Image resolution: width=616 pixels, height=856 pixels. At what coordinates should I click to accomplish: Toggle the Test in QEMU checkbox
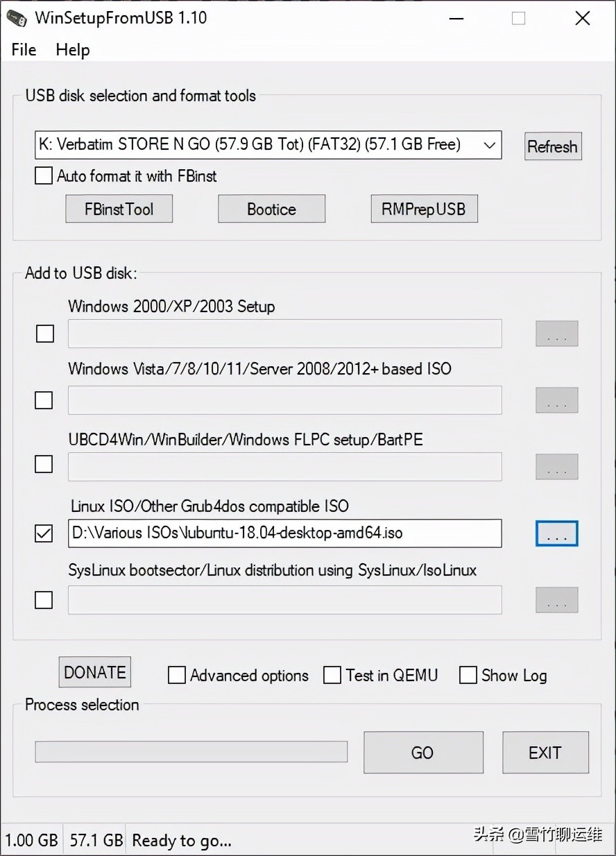(x=333, y=675)
